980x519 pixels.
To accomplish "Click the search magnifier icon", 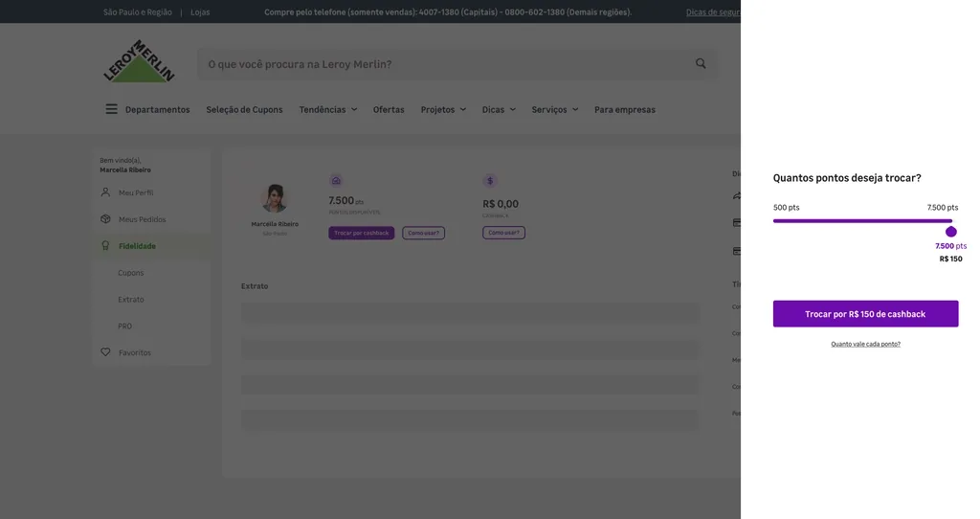I will tap(701, 63).
